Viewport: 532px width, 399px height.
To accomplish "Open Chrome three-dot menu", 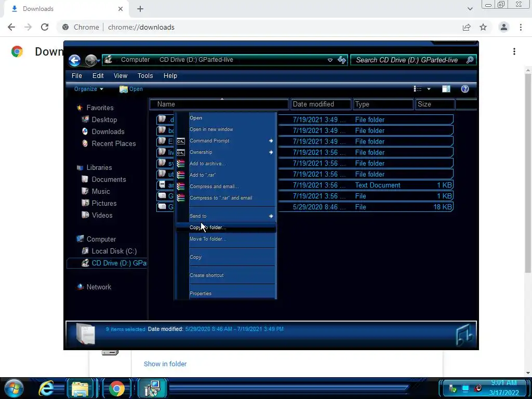I will coord(521,27).
